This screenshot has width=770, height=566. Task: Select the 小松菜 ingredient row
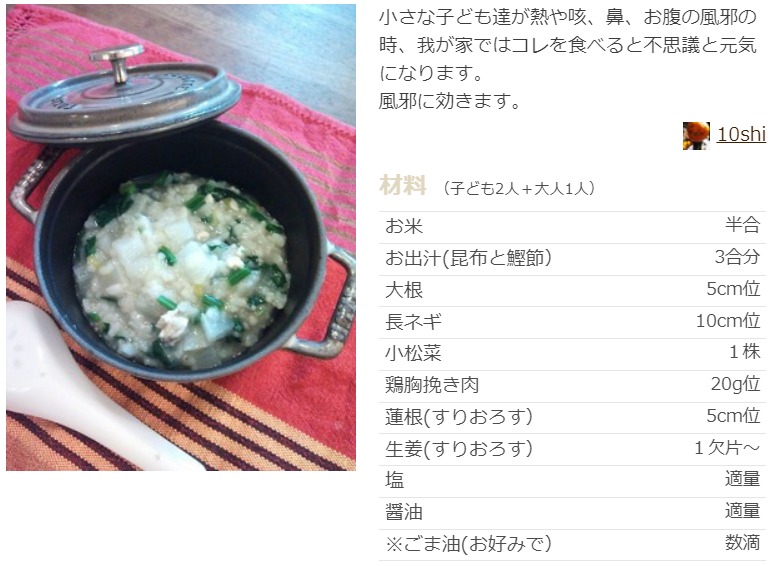(x=572, y=354)
